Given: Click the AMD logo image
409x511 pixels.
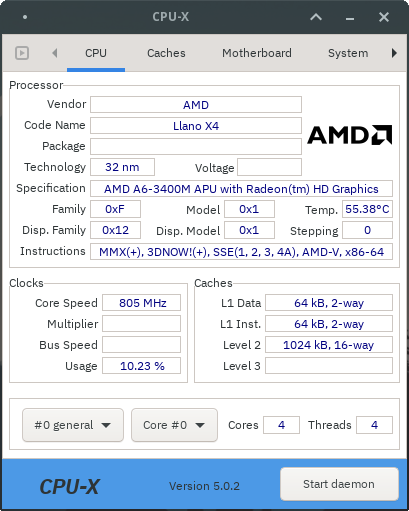Looking at the screenshot, I should point(349,135).
